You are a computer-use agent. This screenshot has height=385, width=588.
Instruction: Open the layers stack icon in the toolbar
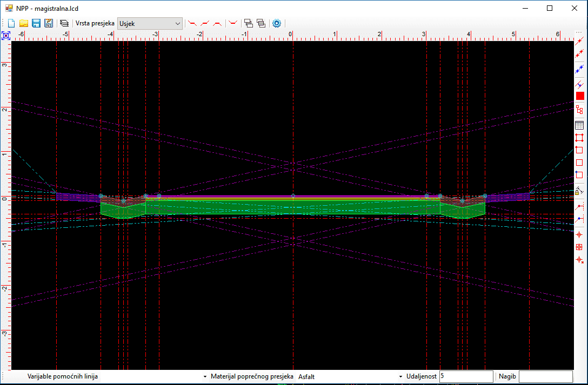(x=64, y=23)
